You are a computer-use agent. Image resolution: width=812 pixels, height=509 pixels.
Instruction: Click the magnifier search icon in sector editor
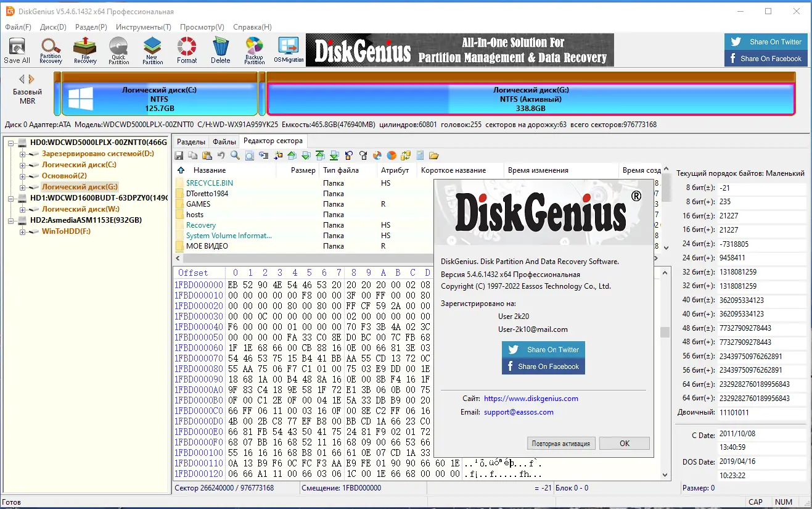[235, 155]
